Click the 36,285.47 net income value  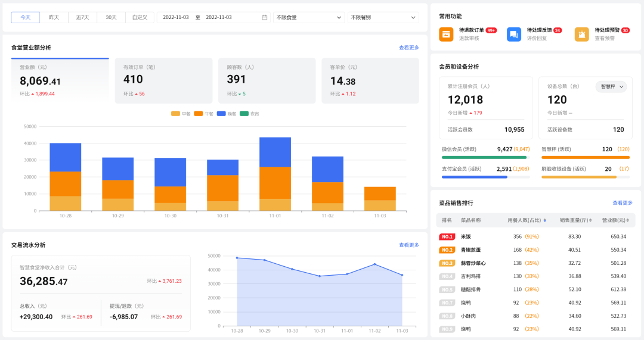click(44, 282)
